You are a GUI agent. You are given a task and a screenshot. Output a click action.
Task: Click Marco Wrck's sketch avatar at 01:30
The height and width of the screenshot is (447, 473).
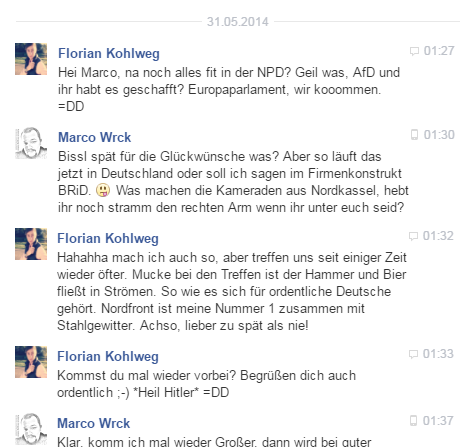coord(31,143)
